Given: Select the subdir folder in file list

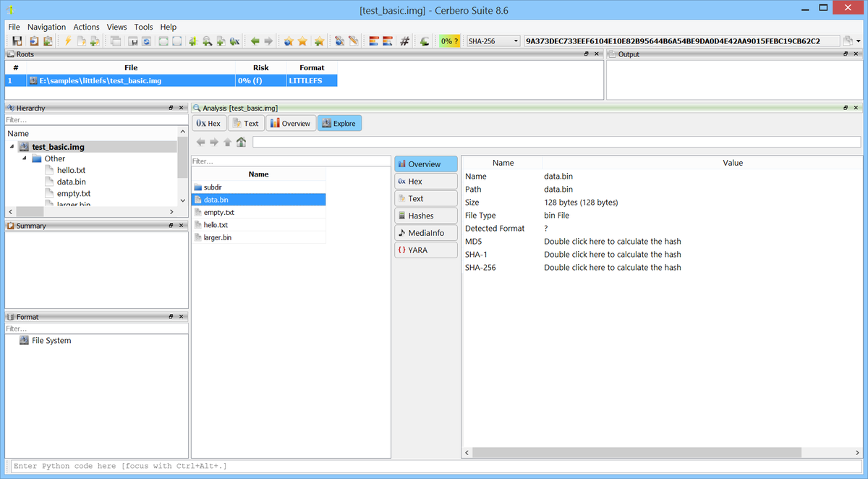Looking at the screenshot, I should coord(258,187).
